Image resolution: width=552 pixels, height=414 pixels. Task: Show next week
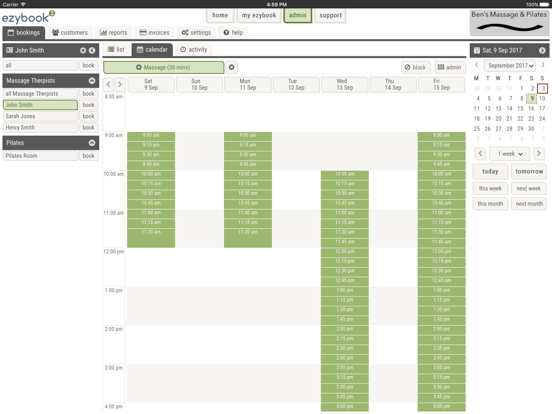529,188
